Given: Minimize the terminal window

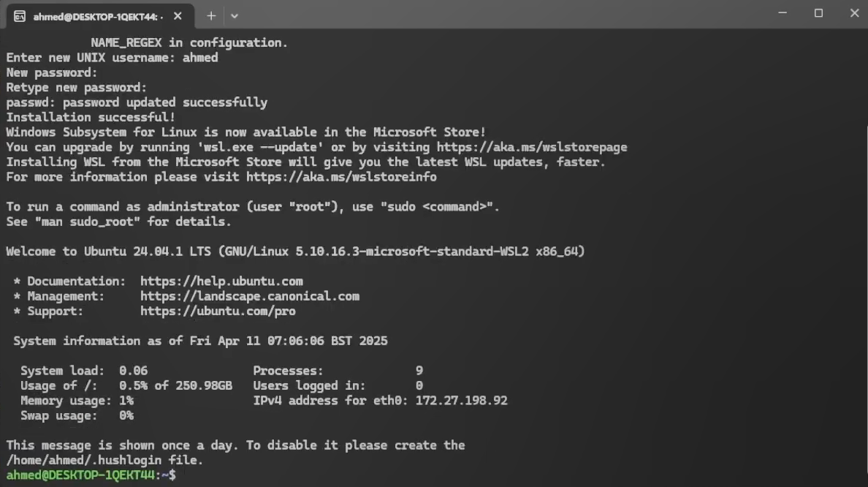Looking at the screenshot, I should [783, 14].
